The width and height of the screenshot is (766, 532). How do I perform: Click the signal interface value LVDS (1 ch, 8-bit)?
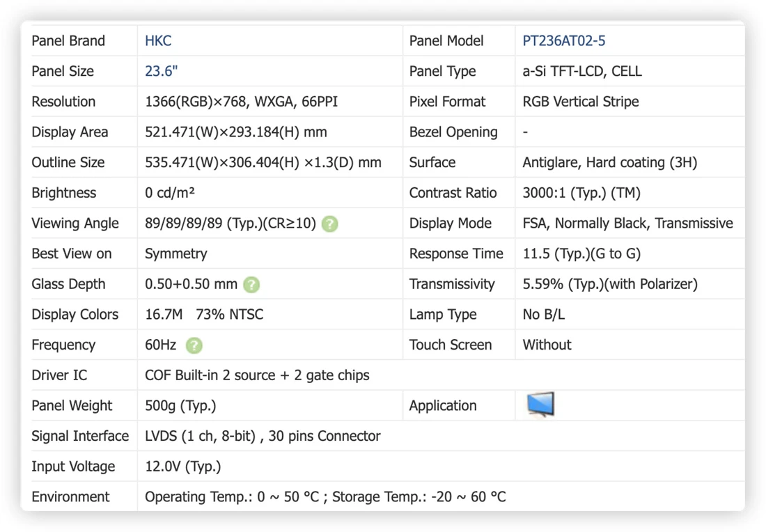(x=201, y=436)
